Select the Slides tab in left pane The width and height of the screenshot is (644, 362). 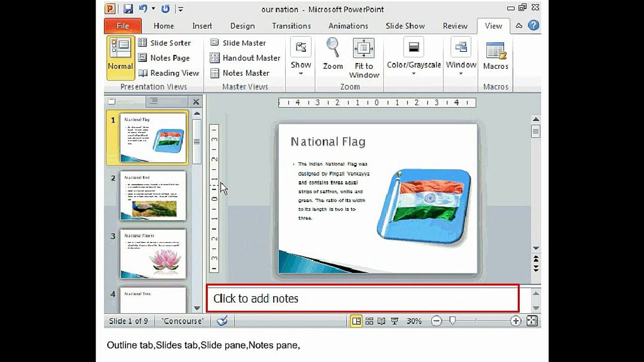click(x=126, y=101)
